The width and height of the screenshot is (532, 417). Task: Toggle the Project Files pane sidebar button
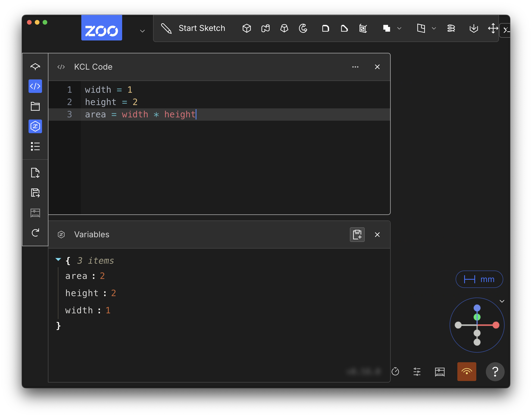[x=35, y=106]
